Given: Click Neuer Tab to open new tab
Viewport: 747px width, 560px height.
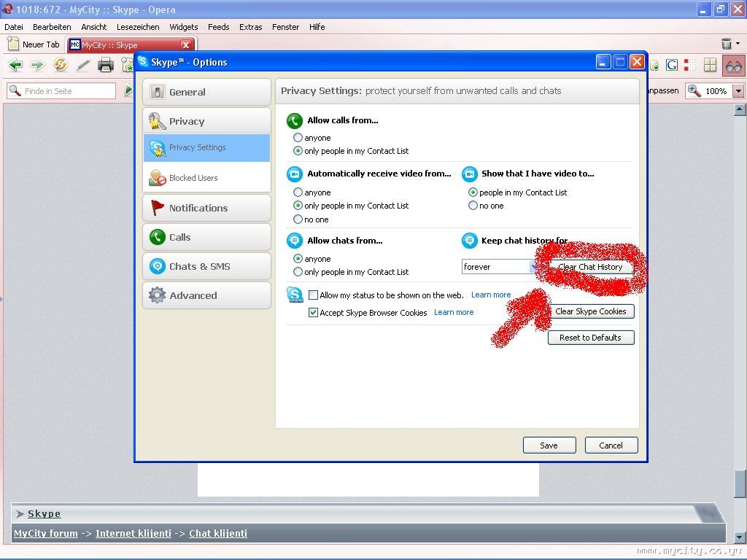Looking at the screenshot, I should point(34,44).
